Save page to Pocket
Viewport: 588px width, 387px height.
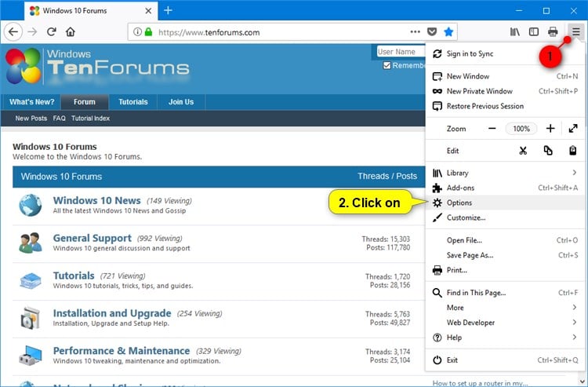(432, 32)
